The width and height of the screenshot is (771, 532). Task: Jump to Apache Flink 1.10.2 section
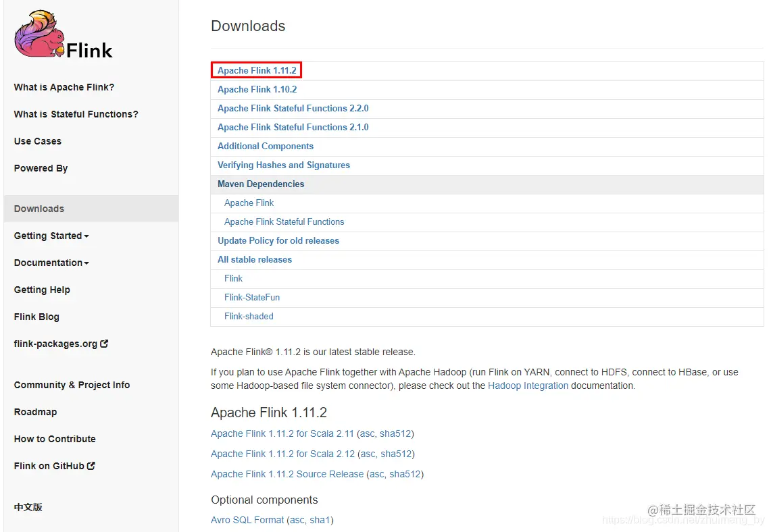[x=257, y=89]
